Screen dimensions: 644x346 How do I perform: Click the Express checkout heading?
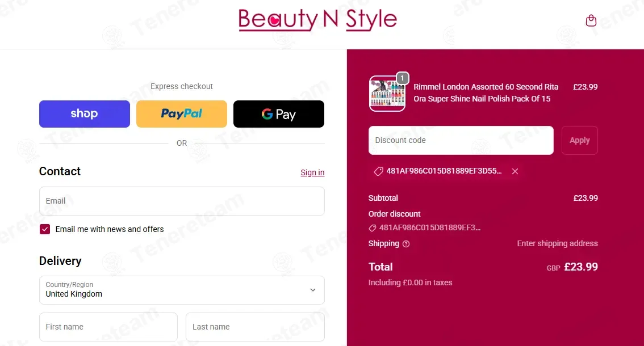tap(182, 86)
